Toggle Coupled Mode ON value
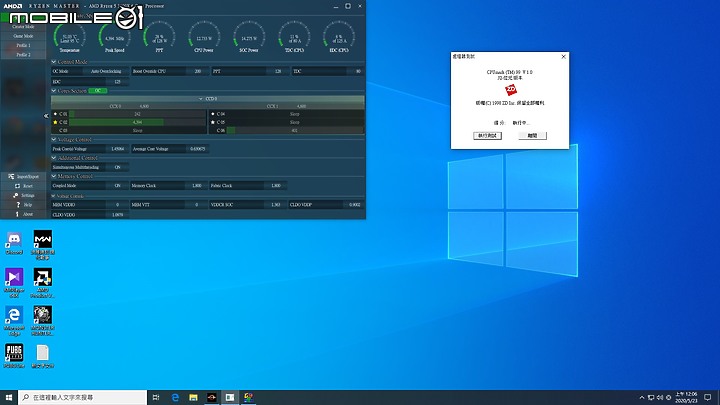 118,186
